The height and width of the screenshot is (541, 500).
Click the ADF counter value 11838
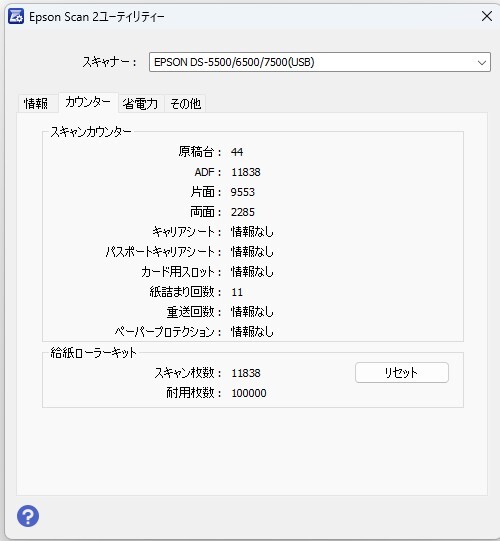coord(246,172)
